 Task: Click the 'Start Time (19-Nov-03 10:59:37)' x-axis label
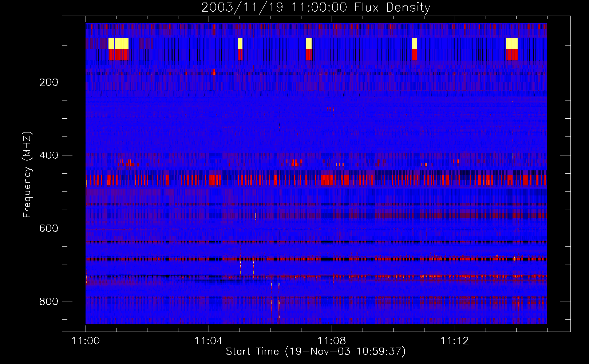[x=316, y=352]
